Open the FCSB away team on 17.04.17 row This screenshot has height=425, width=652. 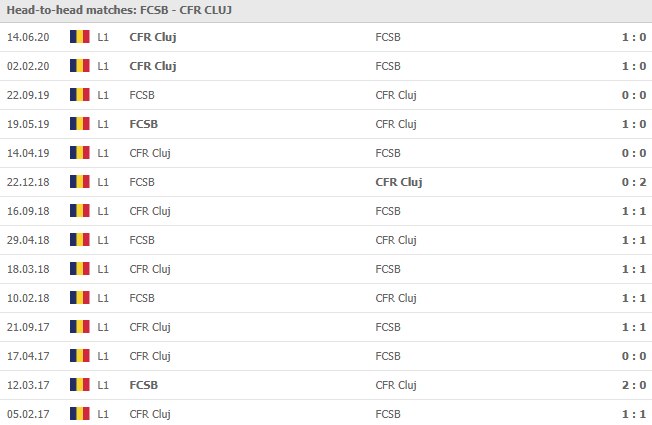click(x=388, y=356)
